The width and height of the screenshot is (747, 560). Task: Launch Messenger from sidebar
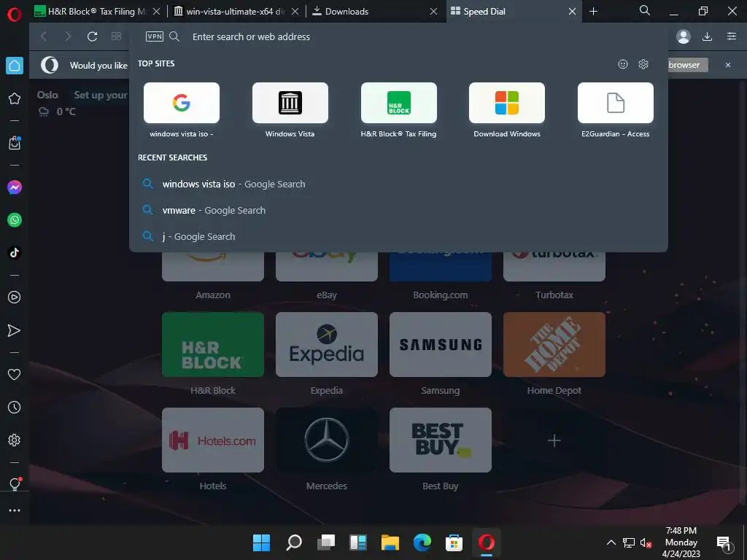[x=15, y=187]
